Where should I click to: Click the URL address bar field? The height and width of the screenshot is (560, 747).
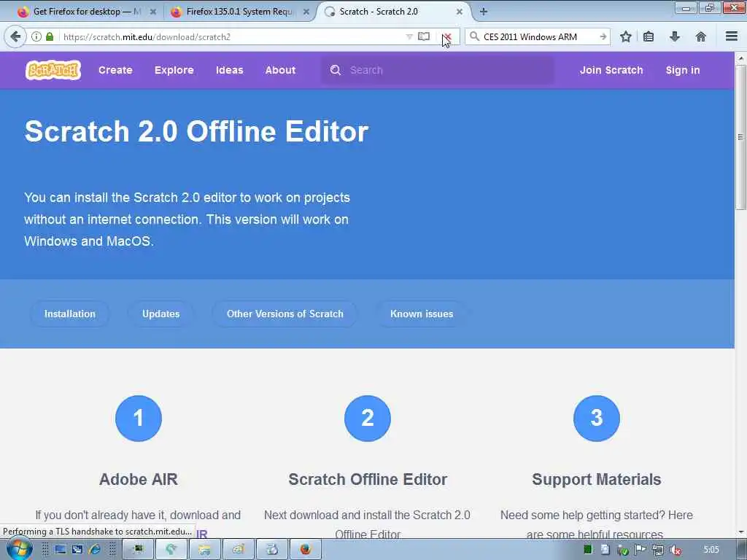(x=233, y=36)
